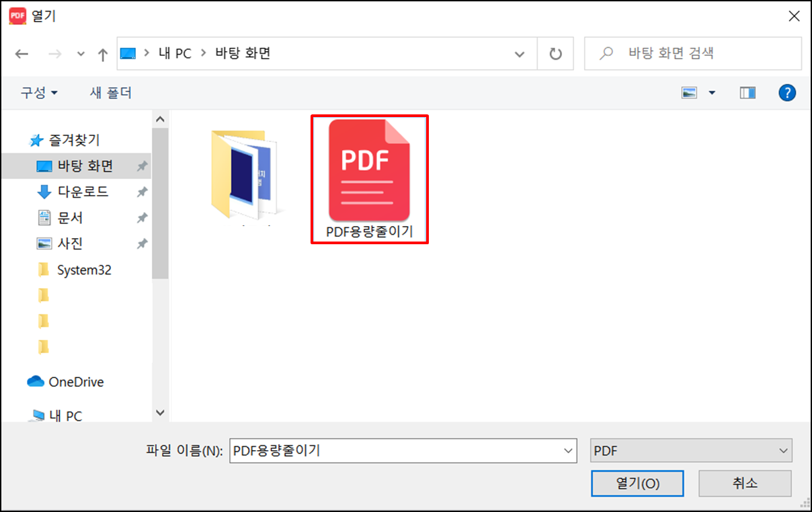Viewport: 812px width, 512px height.
Task: Click the change view icon on toolbar
Action: (x=688, y=92)
